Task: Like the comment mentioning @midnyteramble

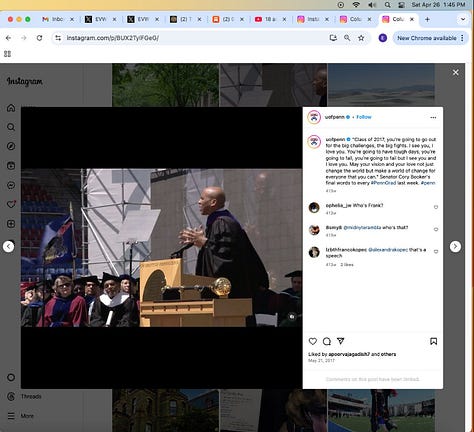Action: 436,229
